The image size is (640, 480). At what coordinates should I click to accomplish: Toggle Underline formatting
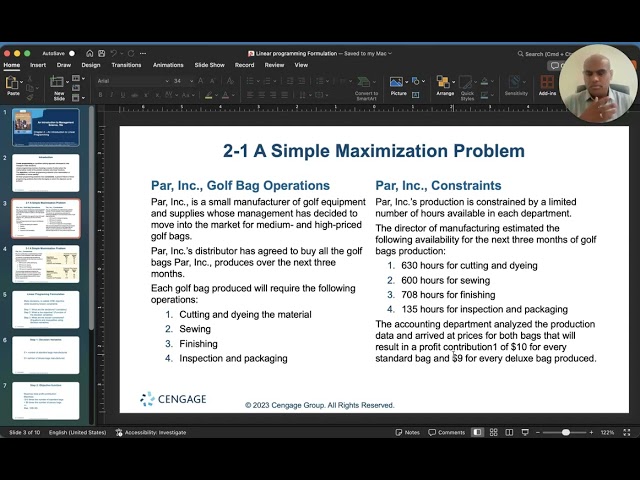click(x=123, y=95)
